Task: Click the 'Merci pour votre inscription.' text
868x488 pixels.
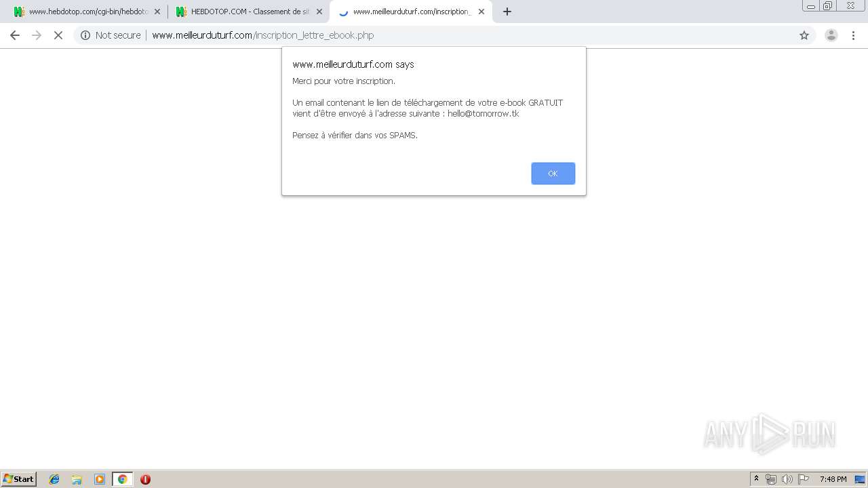Action: (x=344, y=81)
